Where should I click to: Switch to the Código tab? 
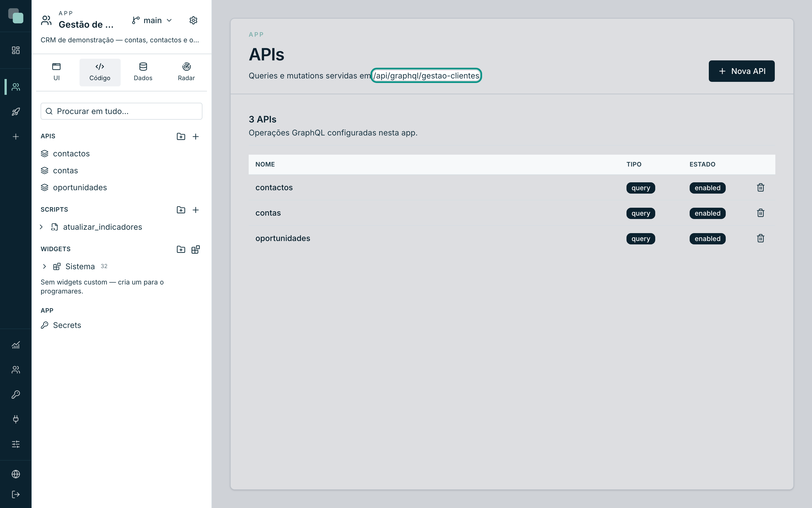(x=100, y=72)
